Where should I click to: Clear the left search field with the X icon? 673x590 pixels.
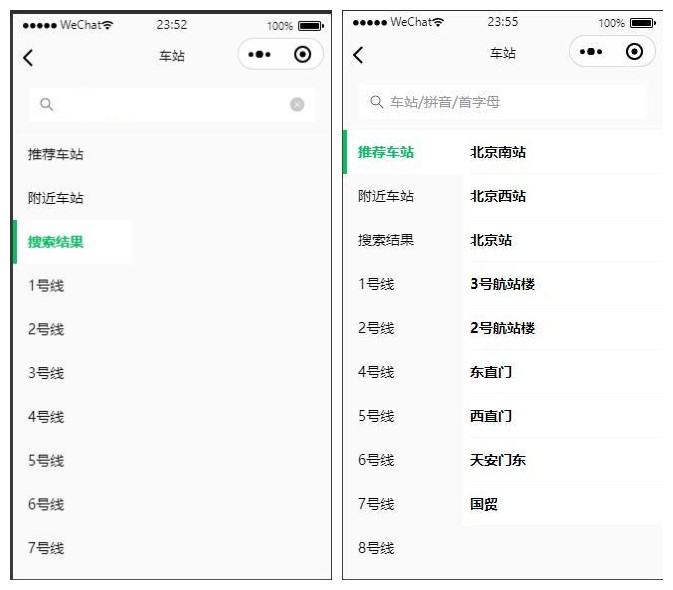[297, 104]
